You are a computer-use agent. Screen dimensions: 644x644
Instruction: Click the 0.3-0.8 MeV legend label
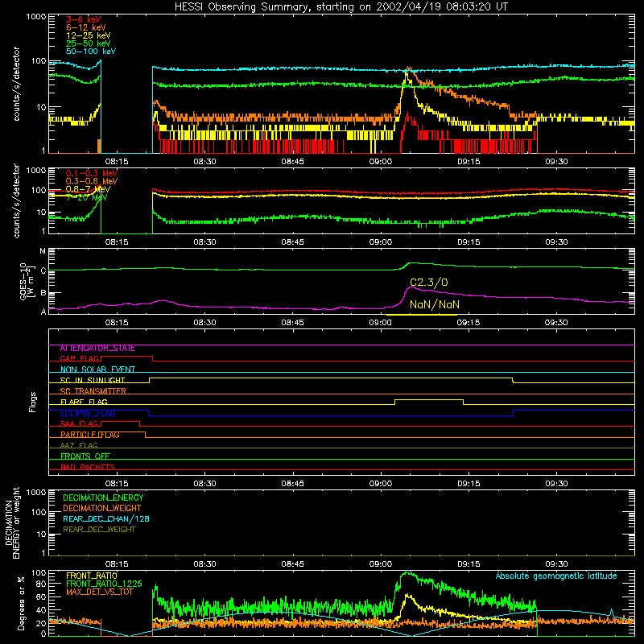point(92,181)
